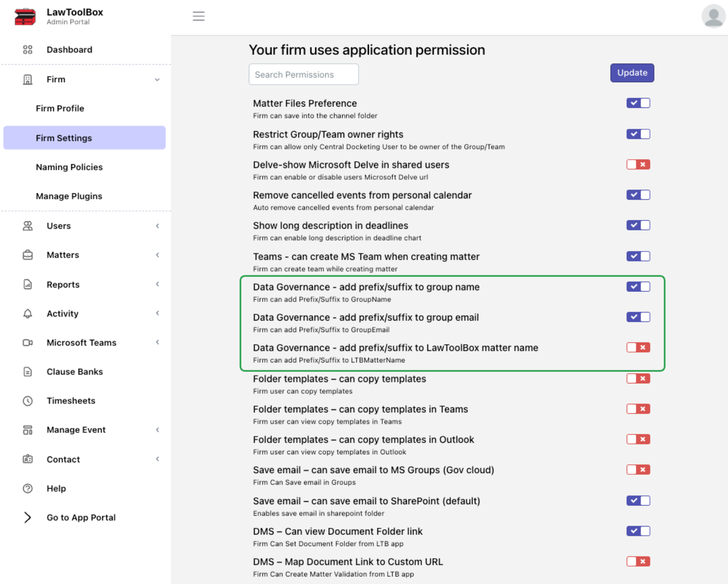Image resolution: width=728 pixels, height=584 pixels.
Task: Click the Update button
Action: pos(632,73)
